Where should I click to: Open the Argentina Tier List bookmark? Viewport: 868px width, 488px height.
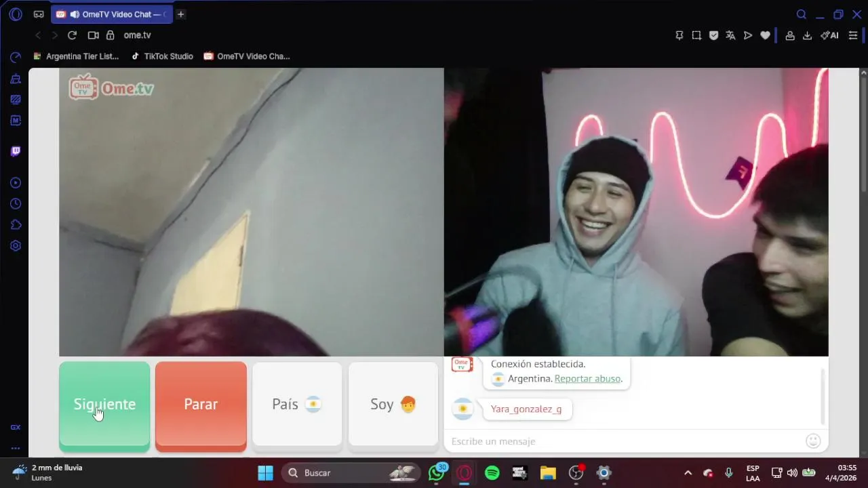76,56
